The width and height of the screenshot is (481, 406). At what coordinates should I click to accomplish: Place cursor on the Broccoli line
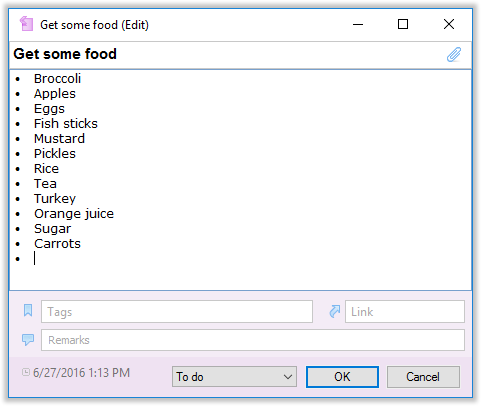tap(57, 79)
